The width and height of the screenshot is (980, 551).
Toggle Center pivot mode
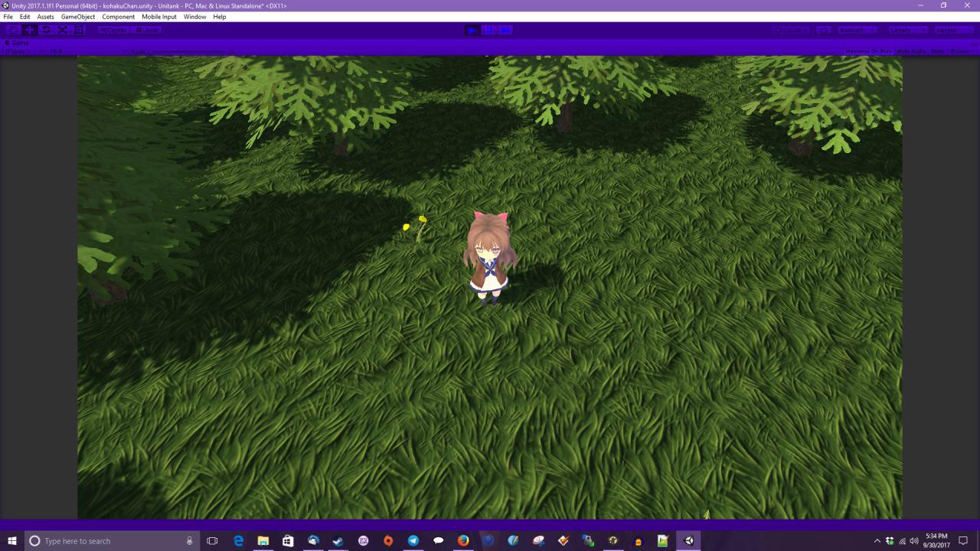coord(113,30)
